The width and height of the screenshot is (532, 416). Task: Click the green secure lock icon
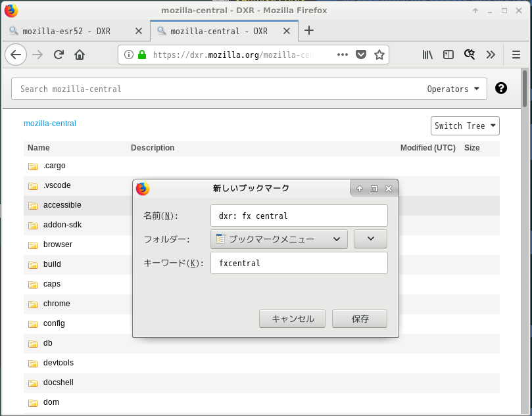tap(142, 55)
